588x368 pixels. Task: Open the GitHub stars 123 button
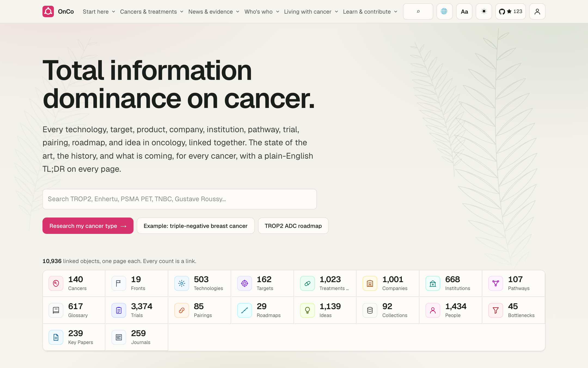pyautogui.click(x=510, y=11)
